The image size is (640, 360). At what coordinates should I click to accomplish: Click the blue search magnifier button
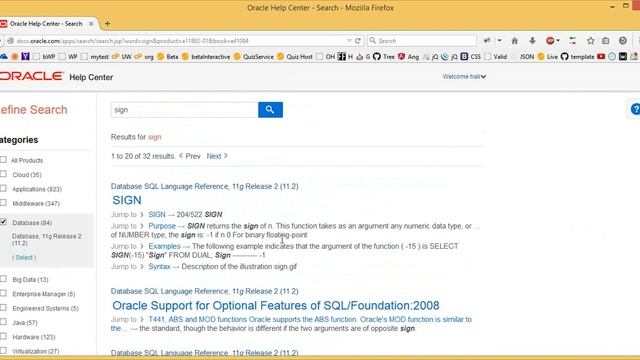pos(270,109)
